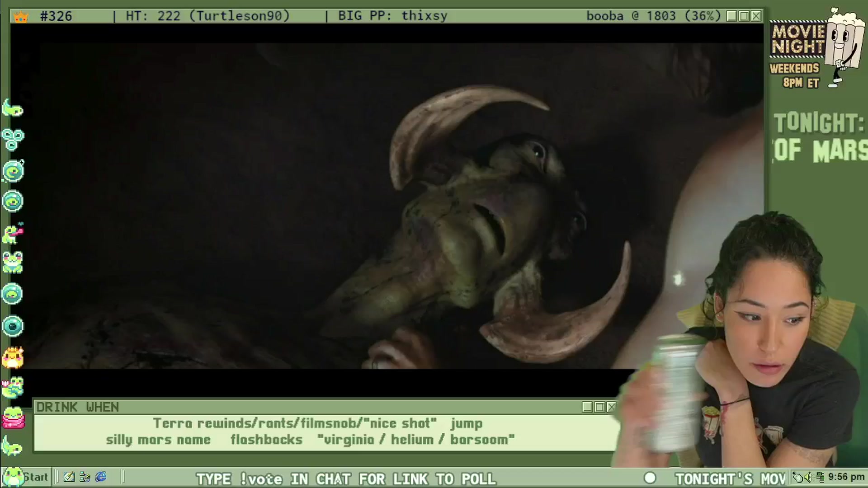This screenshot has width=868, height=488.
Task: Click the TONIGHT'S MOV ticker text
Action: [x=730, y=479]
